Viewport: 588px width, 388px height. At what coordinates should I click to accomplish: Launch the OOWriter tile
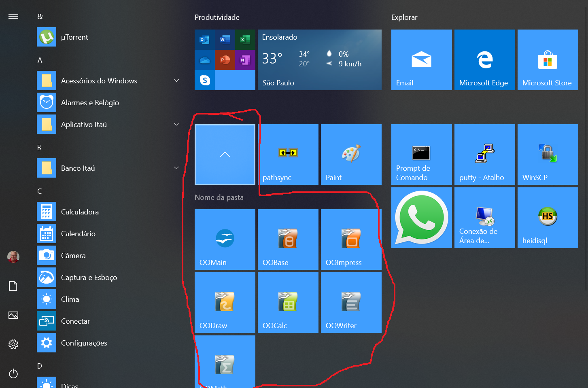[351, 303]
